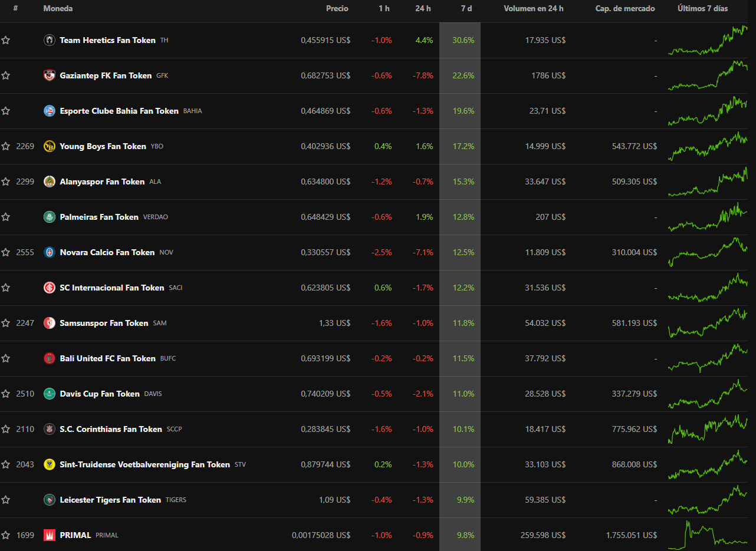Open the Young Boys 7-day sparkline chart

[708, 146]
